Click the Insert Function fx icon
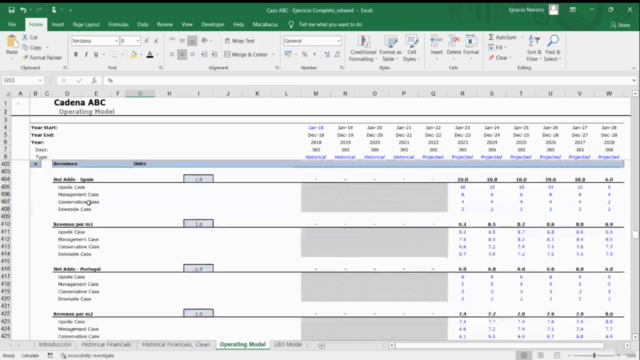The width and height of the screenshot is (640, 360). coord(94,80)
